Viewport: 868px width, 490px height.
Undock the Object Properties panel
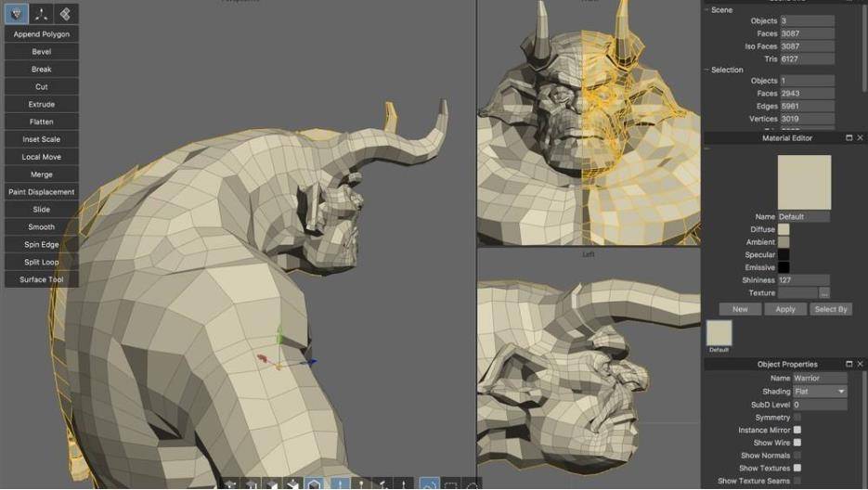tap(849, 364)
